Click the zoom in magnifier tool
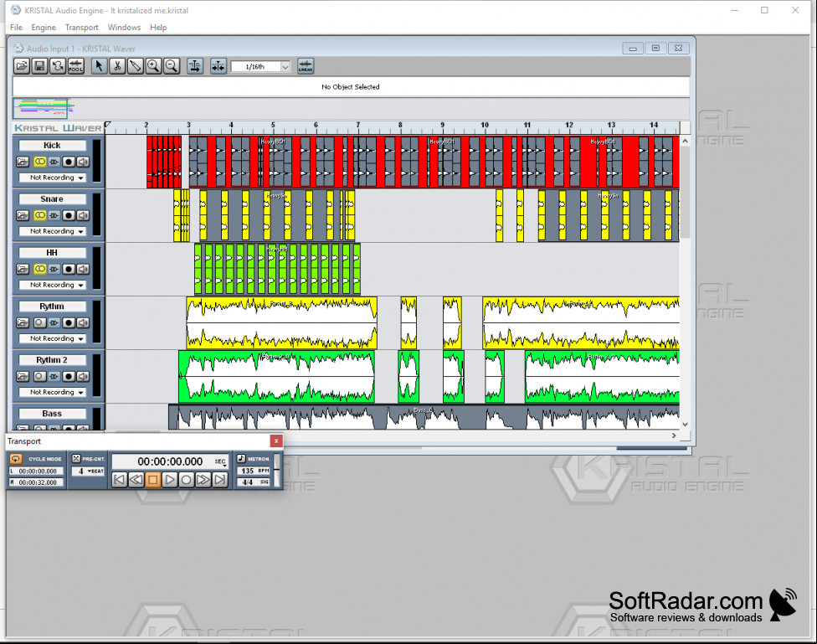The width and height of the screenshot is (817, 644). coord(153,66)
